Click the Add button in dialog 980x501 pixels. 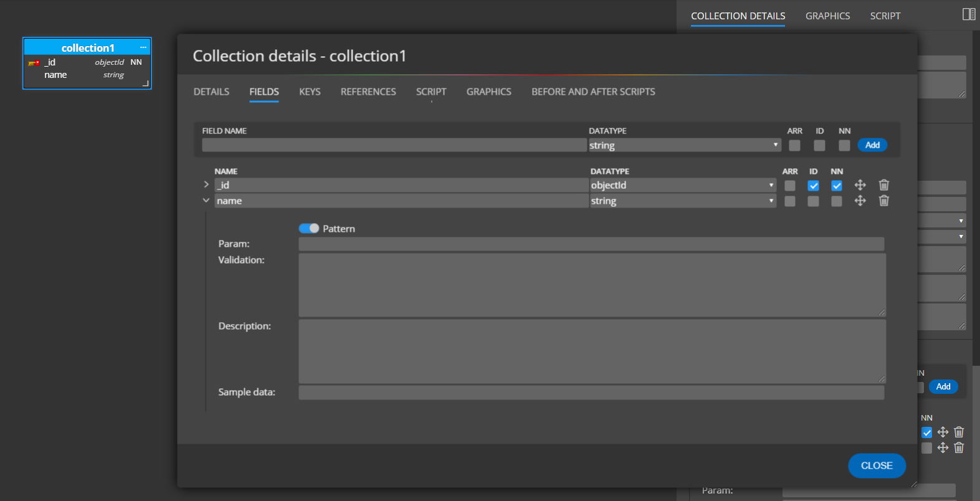[872, 145]
